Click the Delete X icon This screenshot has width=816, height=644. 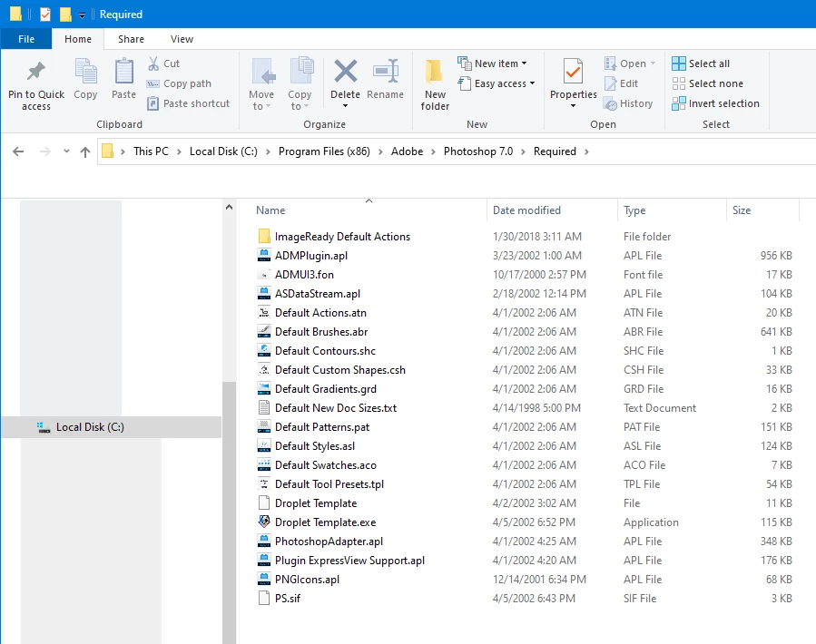pyautogui.click(x=346, y=72)
